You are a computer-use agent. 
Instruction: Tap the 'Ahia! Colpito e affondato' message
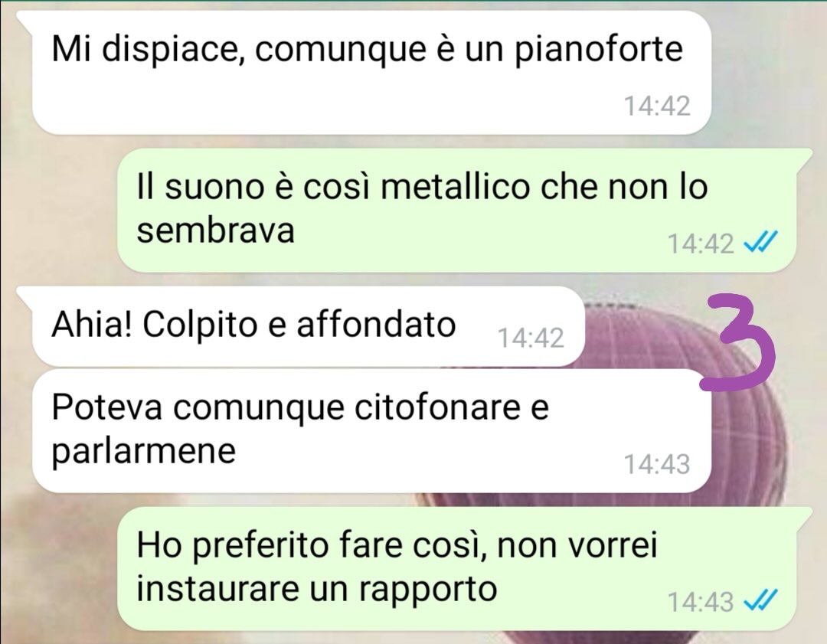coord(309,326)
